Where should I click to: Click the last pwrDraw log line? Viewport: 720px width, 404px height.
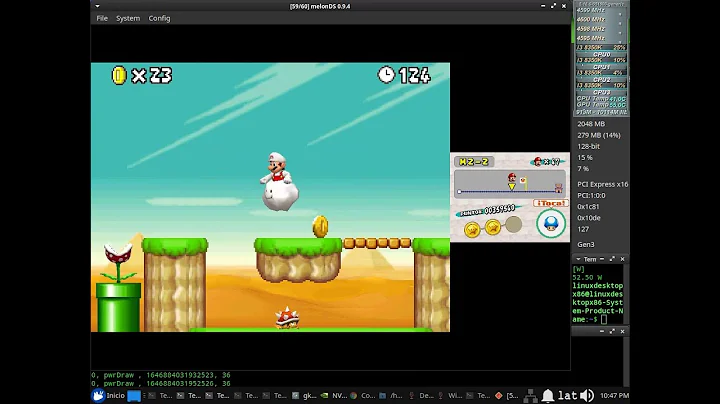tap(161, 383)
